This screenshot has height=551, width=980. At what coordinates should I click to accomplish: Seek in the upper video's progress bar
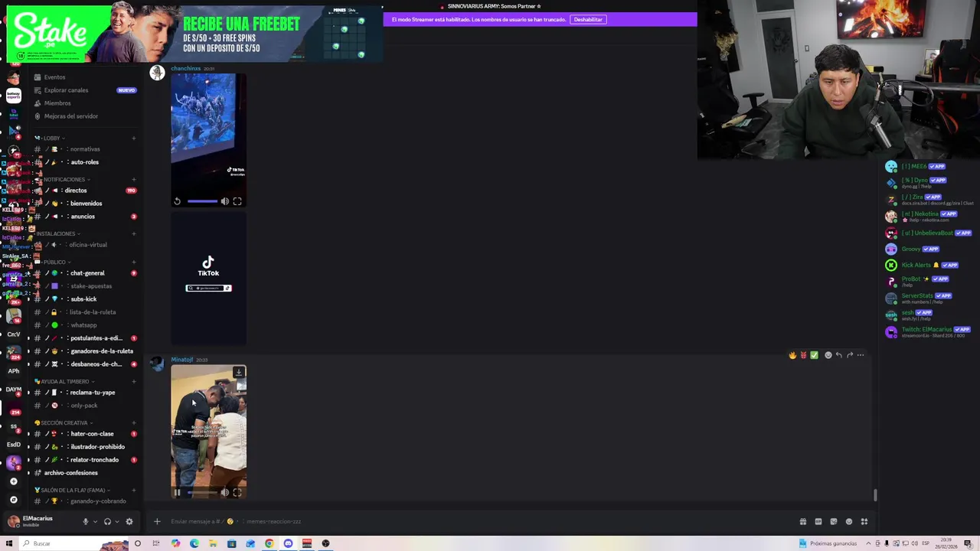[x=202, y=201]
